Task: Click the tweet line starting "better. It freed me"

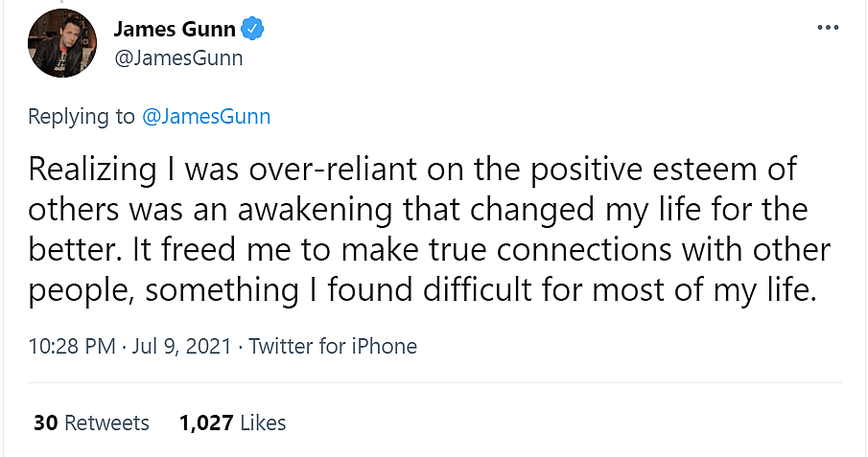Action: tap(430, 250)
